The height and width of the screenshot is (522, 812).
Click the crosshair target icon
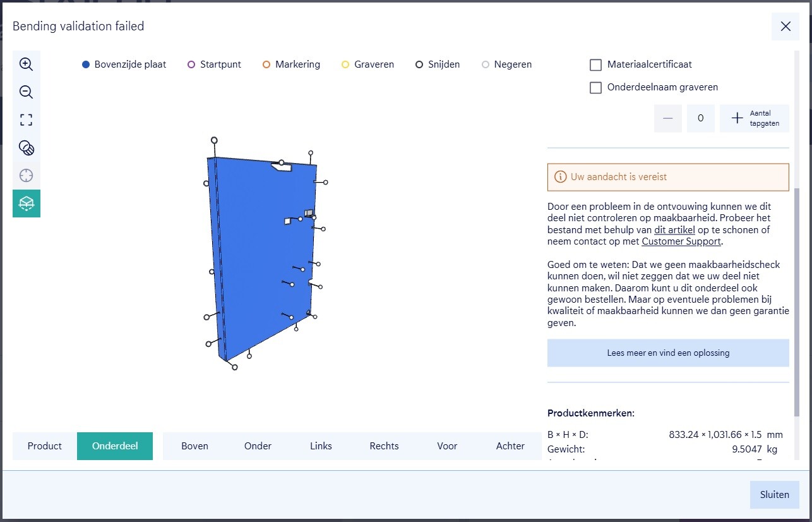[x=26, y=176]
